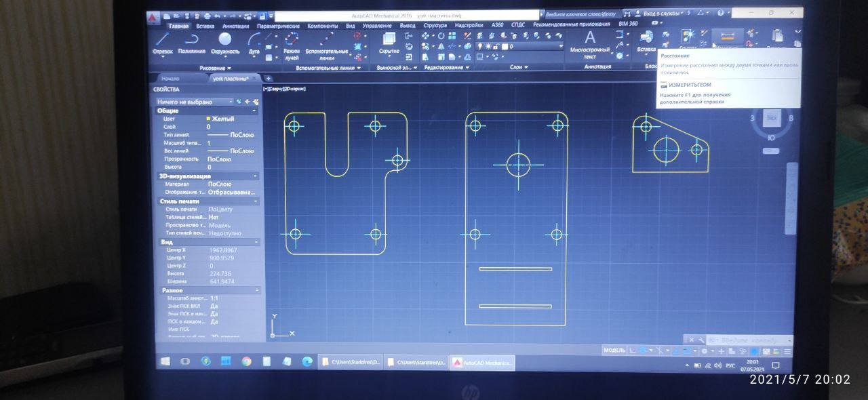Click the AutoCAD Mechanical taskbar button
This screenshot has height=400, width=868.
point(483,363)
